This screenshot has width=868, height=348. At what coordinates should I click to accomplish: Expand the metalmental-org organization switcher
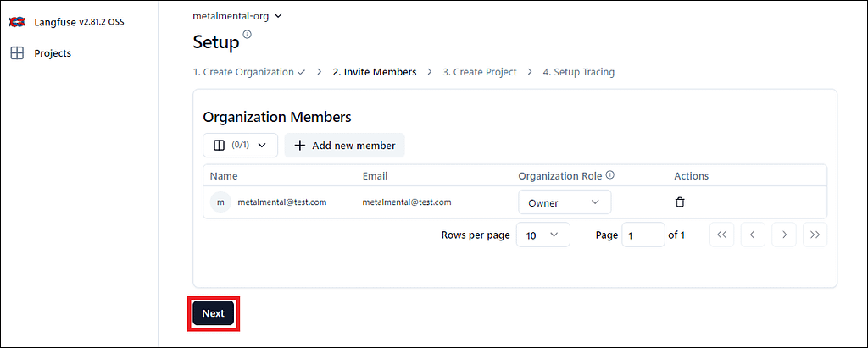pos(237,15)
